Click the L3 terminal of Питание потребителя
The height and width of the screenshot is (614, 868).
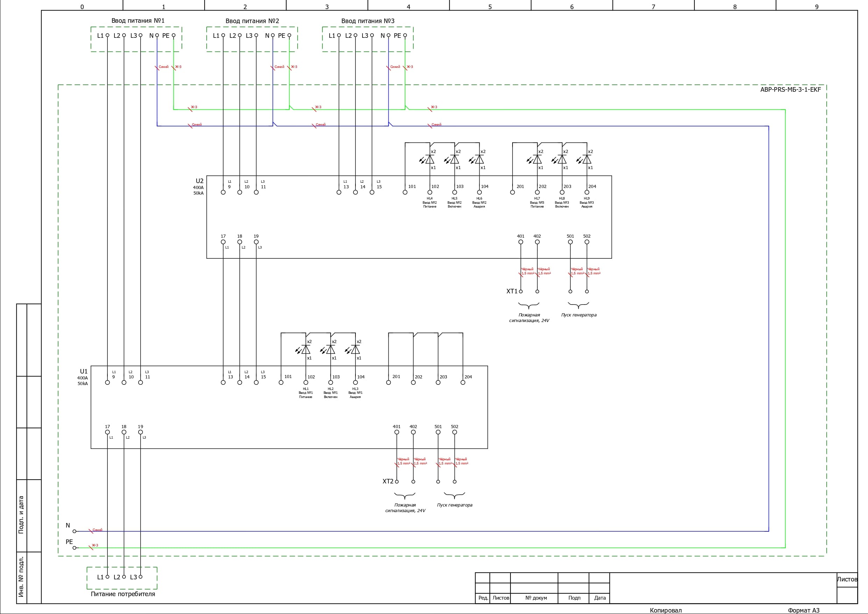click(140, 577)
